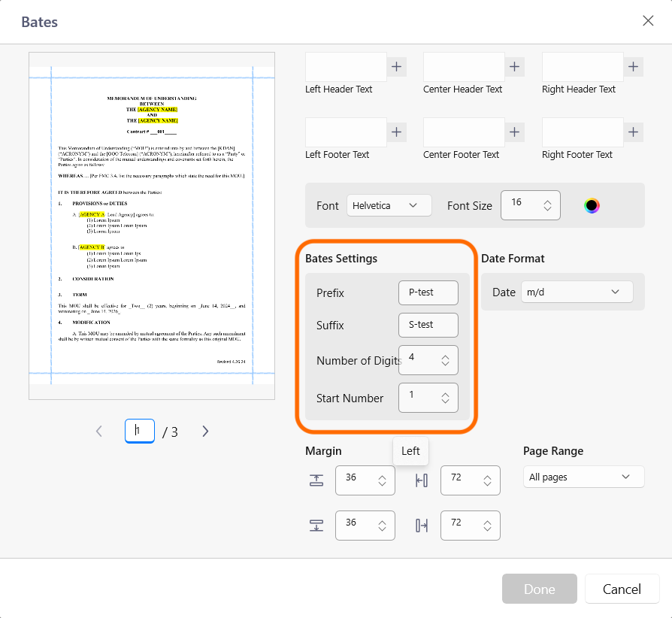Click the plus icon beside Left Header Text
Viewport: 672px width, 618px height.
click(x=396, y=66)
